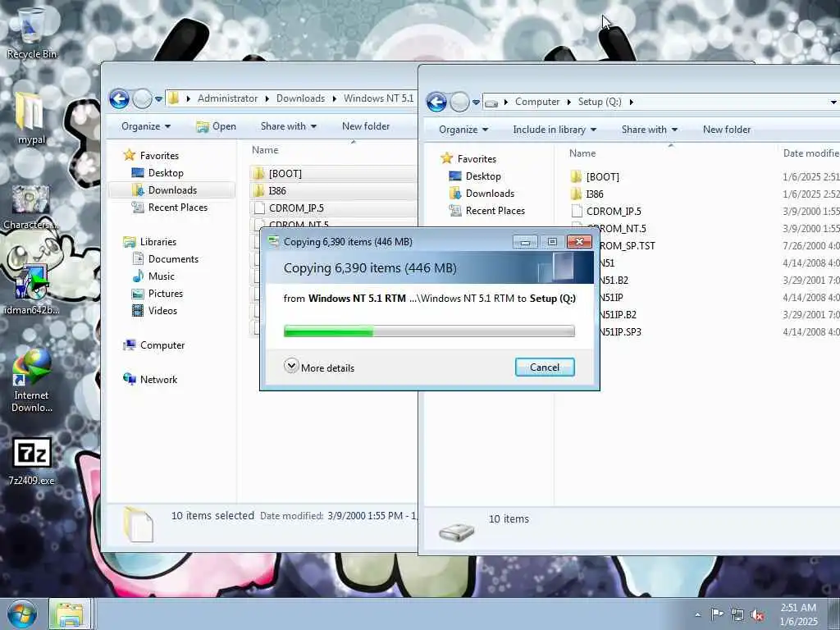This screenshot has height=630, width=840.
Task: Select the idman642b installer icon on desktop
Action: click(31, 290)
